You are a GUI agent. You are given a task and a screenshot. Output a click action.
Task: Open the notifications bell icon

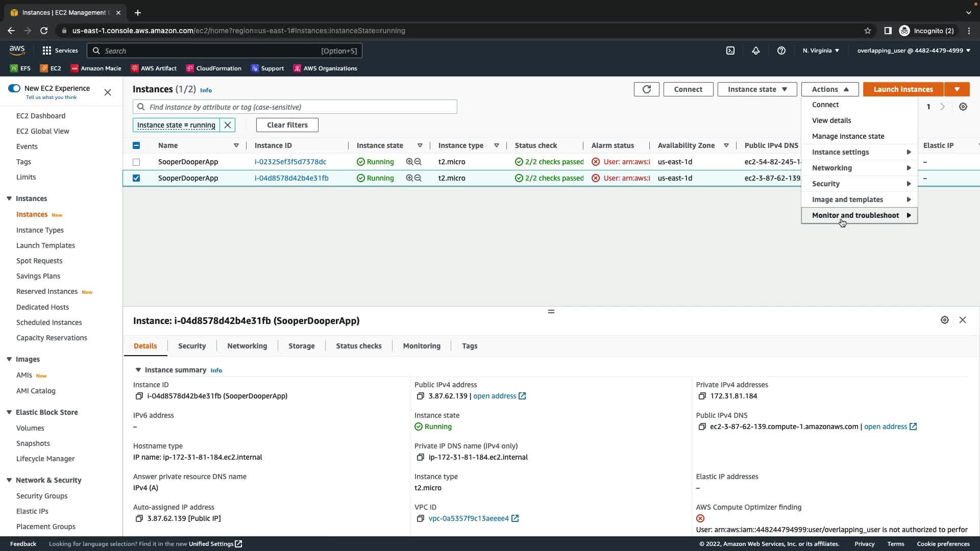point(756,51)
